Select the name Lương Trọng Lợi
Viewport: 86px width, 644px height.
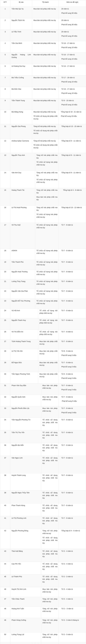tap(18, 634)
